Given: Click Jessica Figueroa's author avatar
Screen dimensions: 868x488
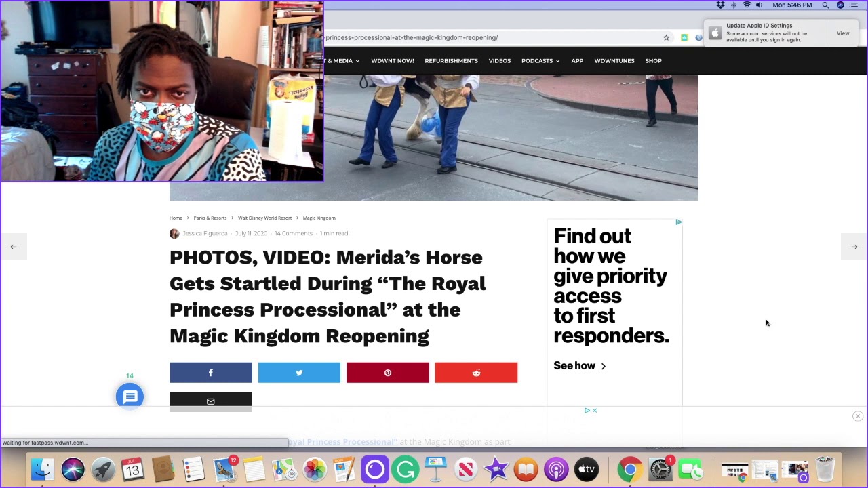Looking at the screenshot, I should (174, 233).
